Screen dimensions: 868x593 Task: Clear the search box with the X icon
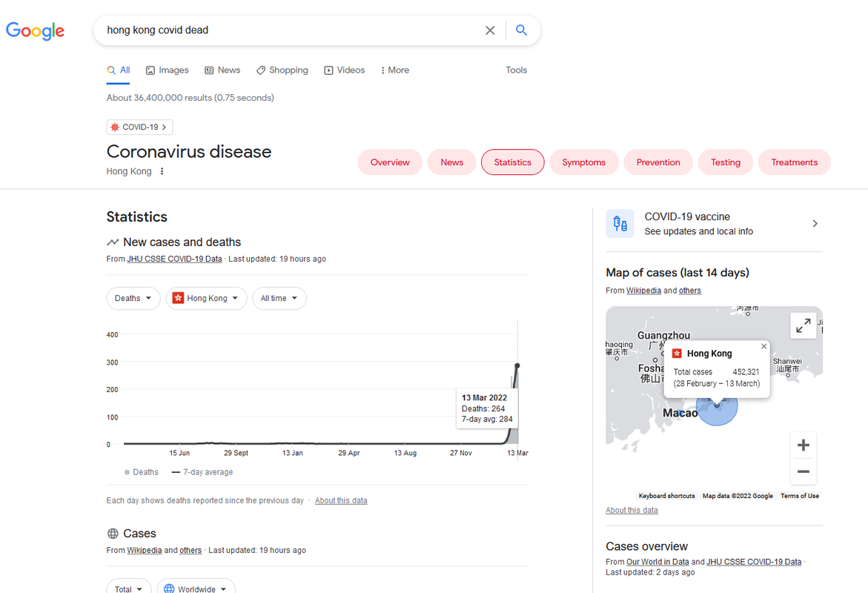(490, 30)
